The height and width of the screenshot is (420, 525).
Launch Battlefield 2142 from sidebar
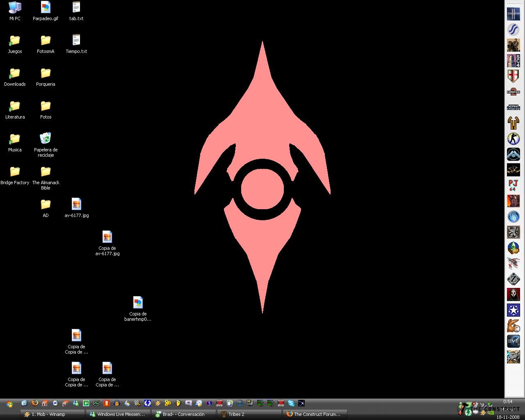click(513, 107)
